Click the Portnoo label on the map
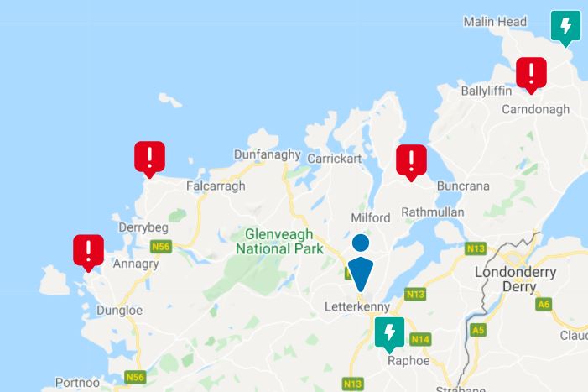588x392 pixels. point(78,382)
